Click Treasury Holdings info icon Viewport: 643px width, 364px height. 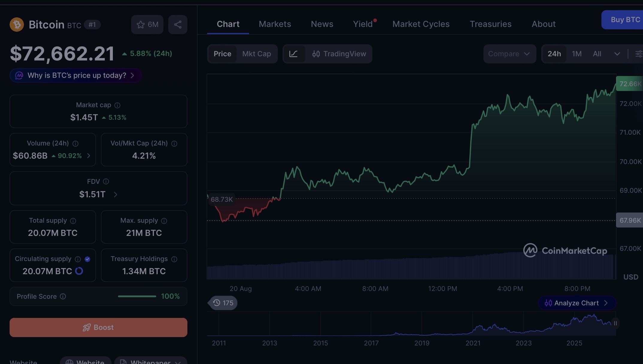click(174, 259)
